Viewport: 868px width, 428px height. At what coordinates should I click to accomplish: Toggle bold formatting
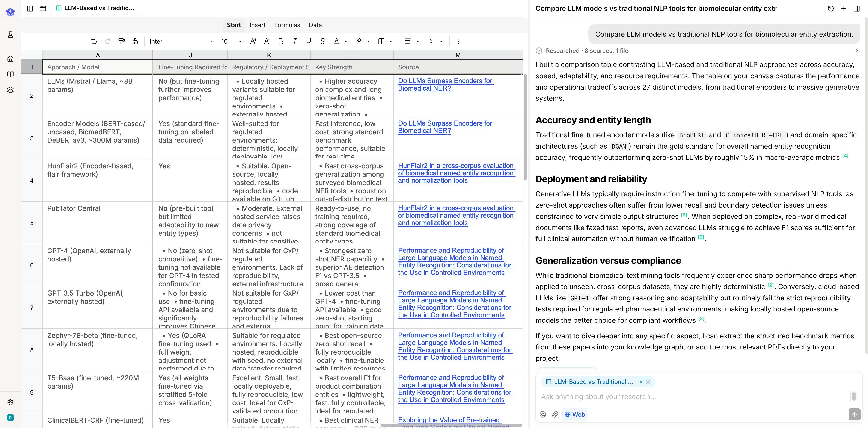(x=281, y=41)
